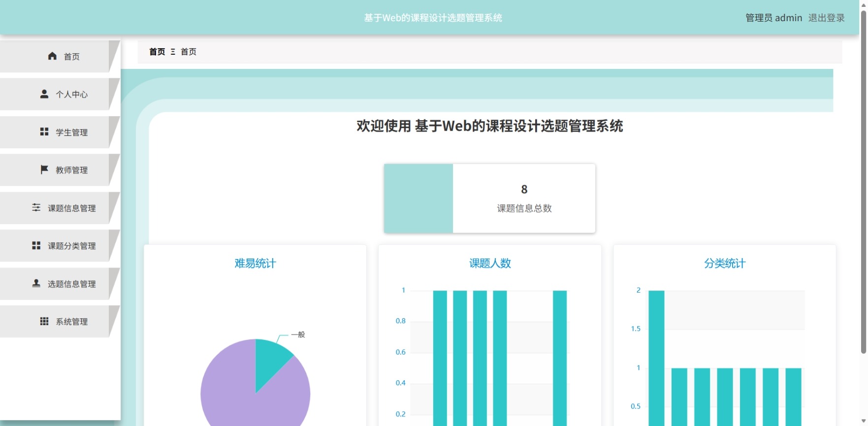Click the last bar in 课题人数 chart

click(560, 358)
